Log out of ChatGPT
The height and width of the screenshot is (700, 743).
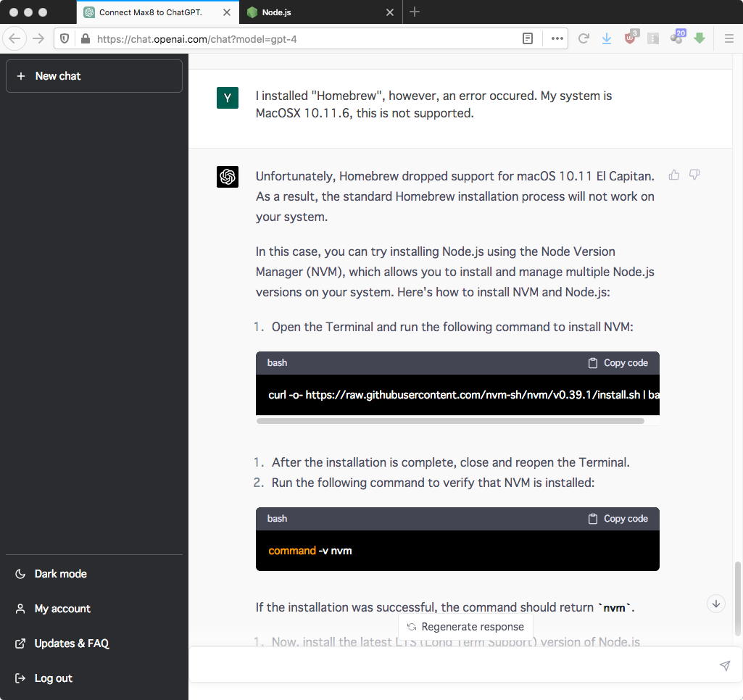click(x=94, y=678)
